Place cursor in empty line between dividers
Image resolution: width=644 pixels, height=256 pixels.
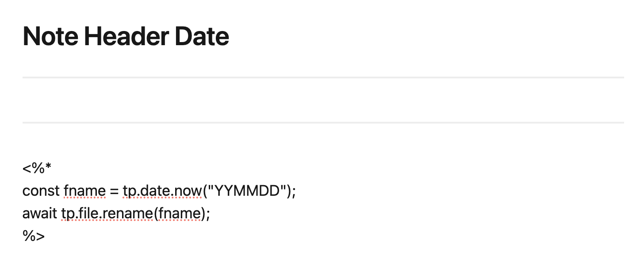coord(323,100)
